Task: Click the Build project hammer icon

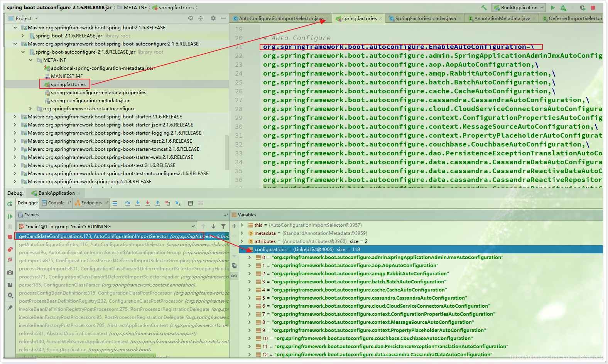Action: 484,8
